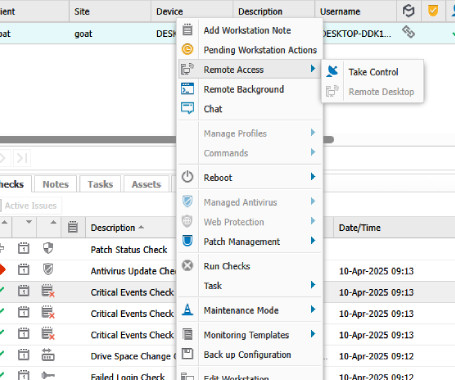Click the greyed Remote Desktop icon in the submenu

coord(332,91)
